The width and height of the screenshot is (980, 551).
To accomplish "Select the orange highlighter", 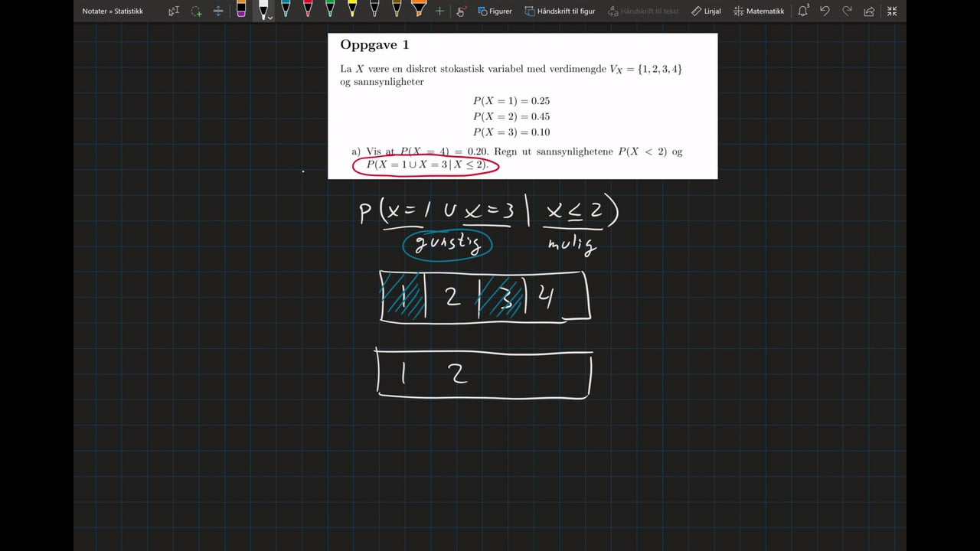I will tap(419, 10).
